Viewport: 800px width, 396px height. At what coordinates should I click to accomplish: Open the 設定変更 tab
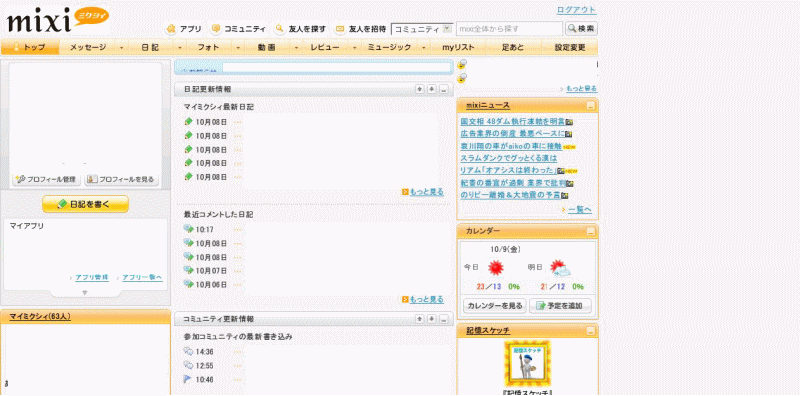570,47
